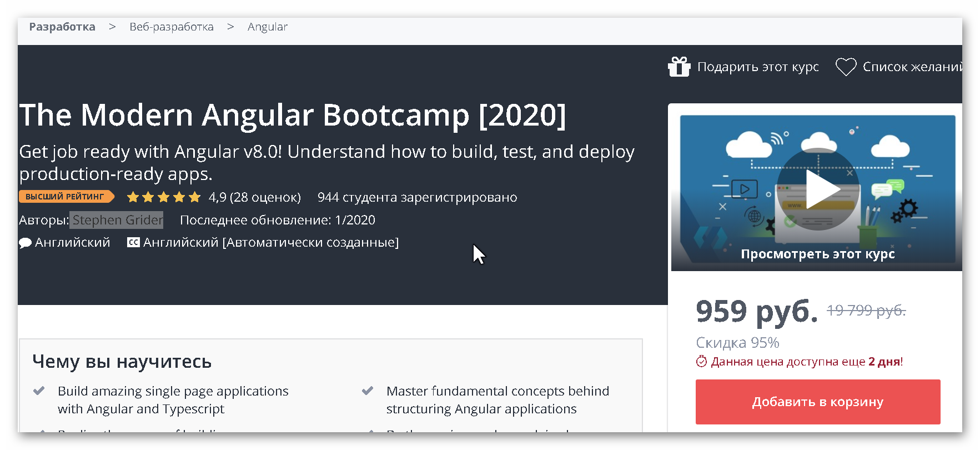
Task: Click Просмотреть этот курс caption
Action: pos(817,254)
